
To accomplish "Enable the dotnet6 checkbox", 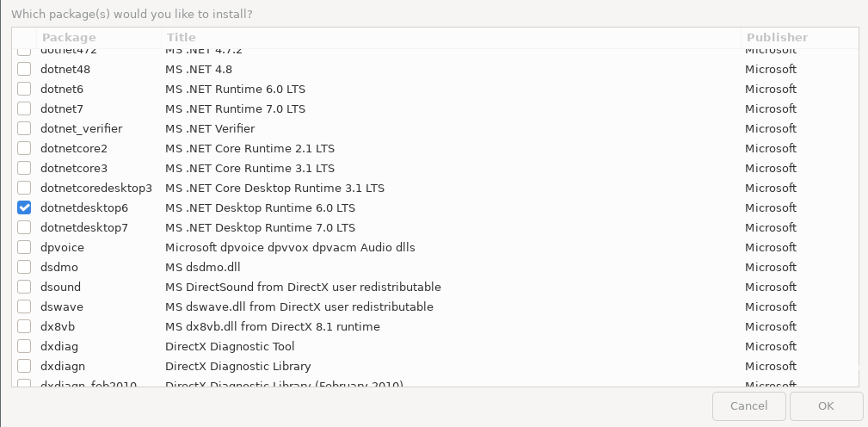I will [24, 89].
